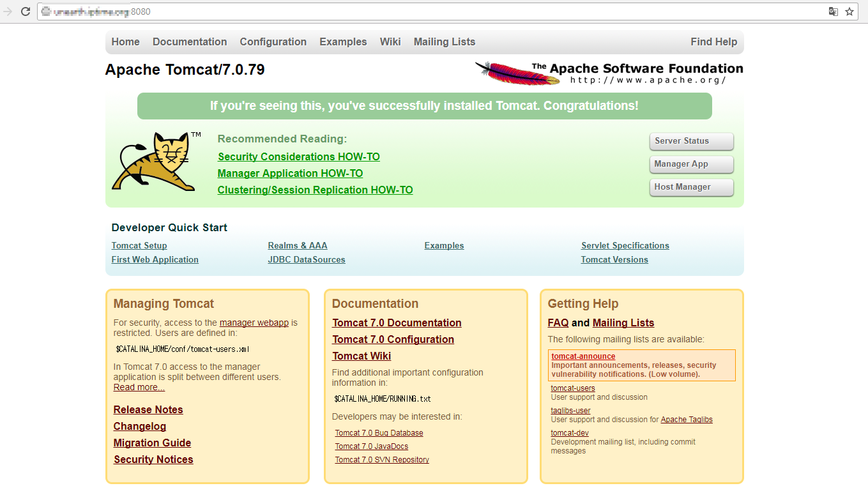This screenshot has height=502, width=868.
Task: Open the Tomcat 7.0 Bug Database link
Action: tap(379, 433)
